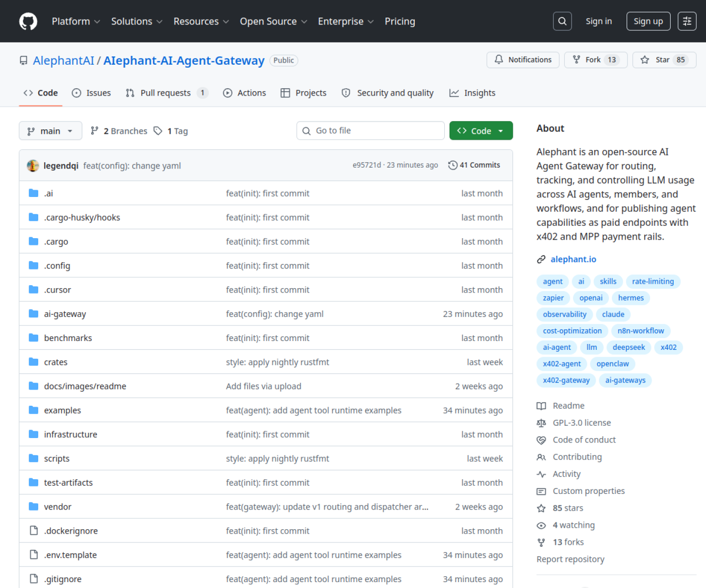The width and height of the screenshot is (706, 588).
Task: Click the Notifications bell button
Action: (x=523, y=60)
